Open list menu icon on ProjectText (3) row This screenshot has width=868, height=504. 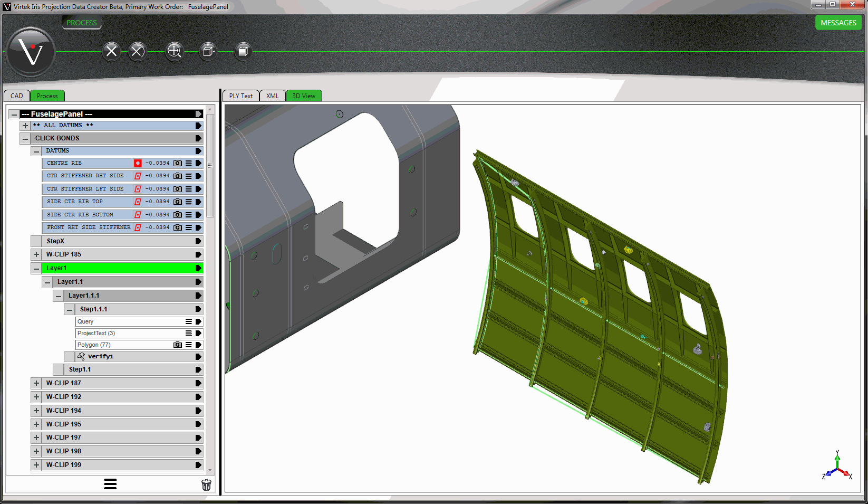tap(189, 333)
